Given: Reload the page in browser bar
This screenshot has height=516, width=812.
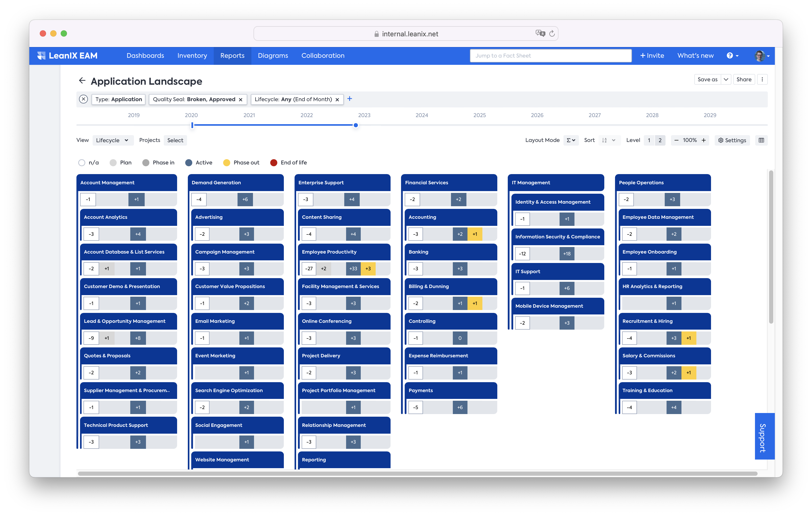Looking at the screenshot, I should pos(552,34).
